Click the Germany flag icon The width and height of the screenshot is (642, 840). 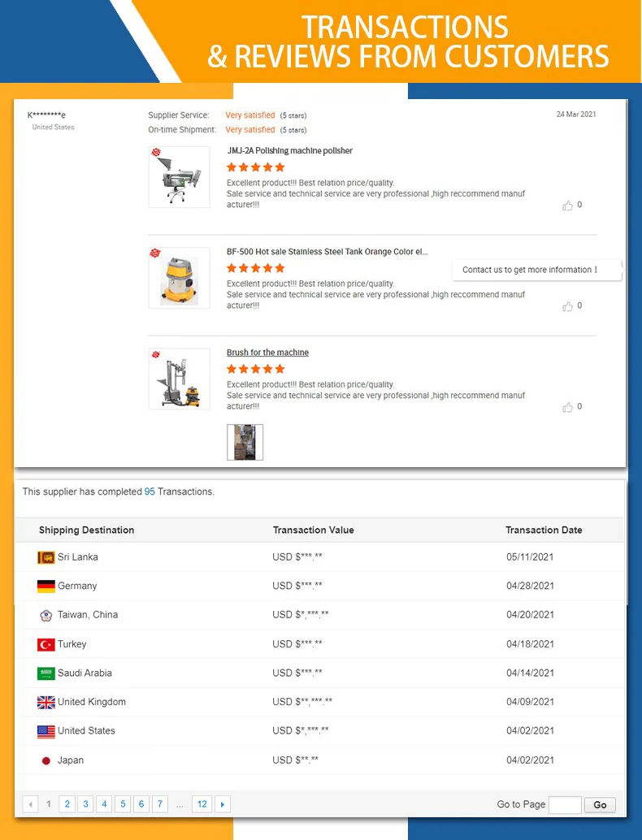click(46, 587)
